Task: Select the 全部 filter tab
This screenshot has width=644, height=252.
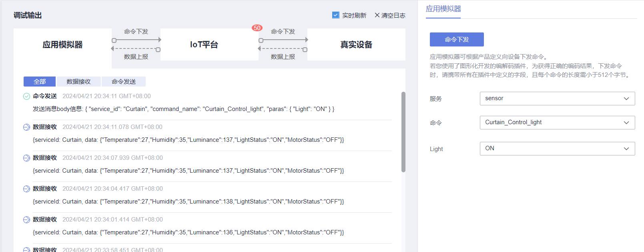Action: tap(40, 81)
